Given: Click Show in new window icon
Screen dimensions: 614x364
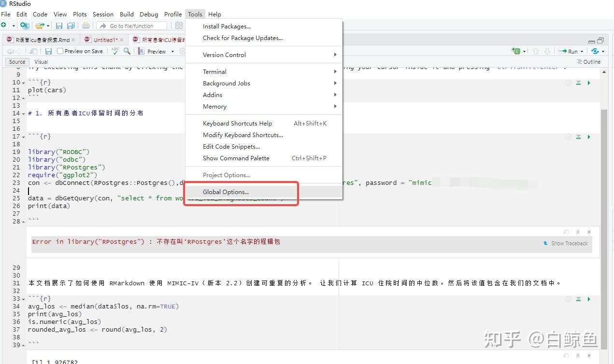Looking at the screenshot, I should (33, 51).
